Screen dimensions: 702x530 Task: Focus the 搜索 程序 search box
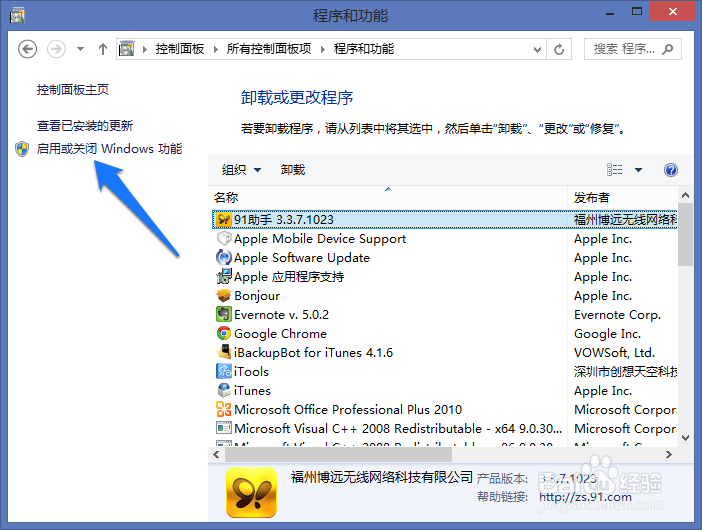[x=633, y=49]
